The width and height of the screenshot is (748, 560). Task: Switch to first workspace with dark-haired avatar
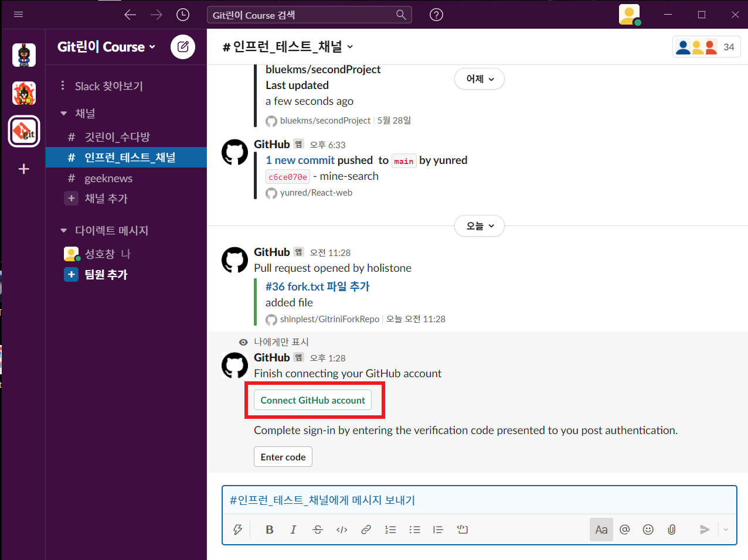(x=24, y=55)
